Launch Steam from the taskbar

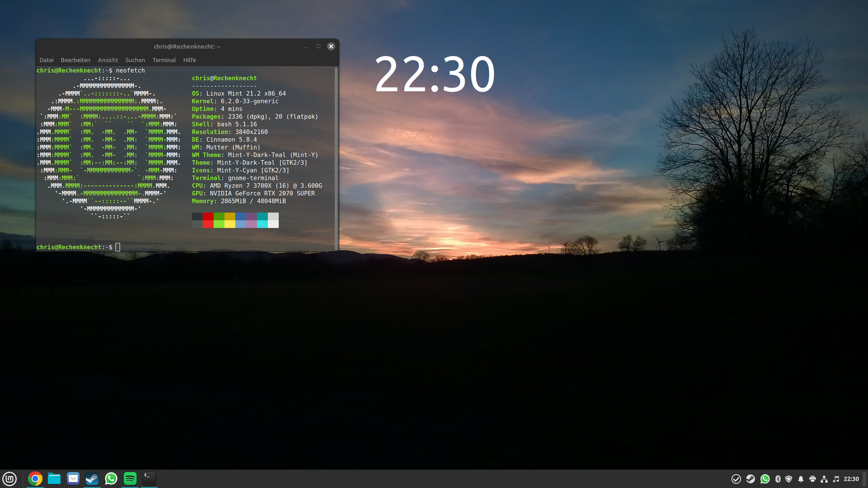(x=92, y=479)
